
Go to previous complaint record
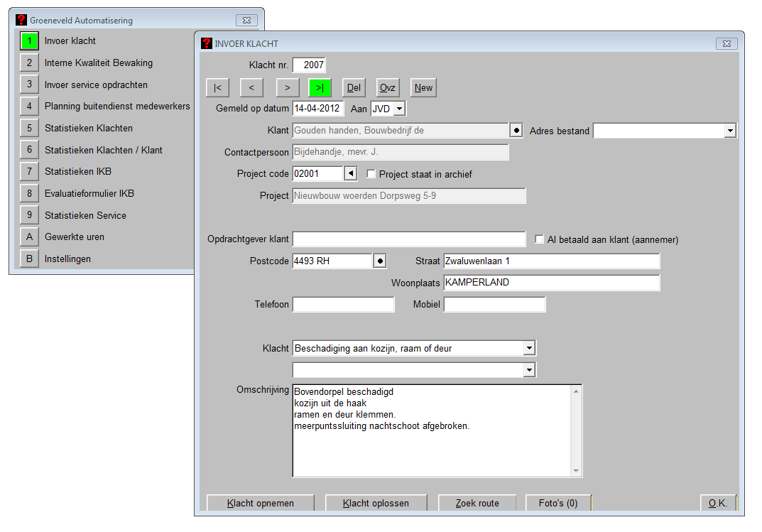[x=251, y=88]
